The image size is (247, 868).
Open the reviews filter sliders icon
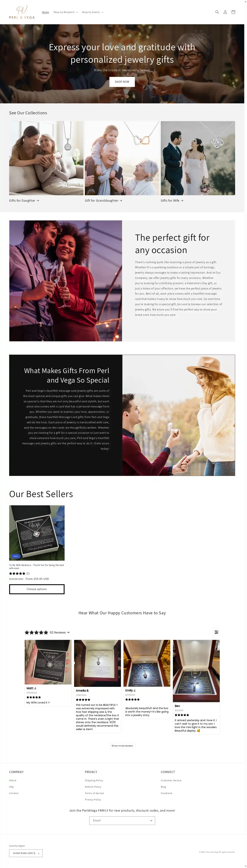[217, 632]
